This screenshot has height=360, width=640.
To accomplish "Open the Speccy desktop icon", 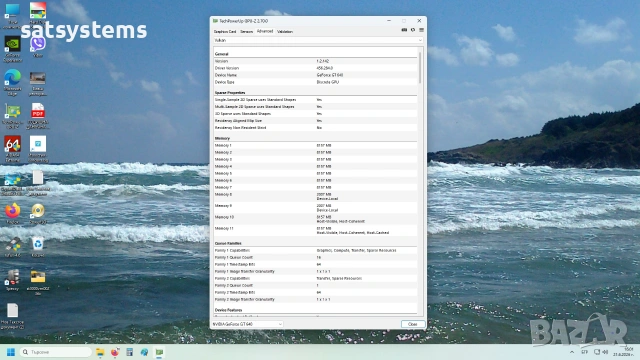I will point(13,280).
